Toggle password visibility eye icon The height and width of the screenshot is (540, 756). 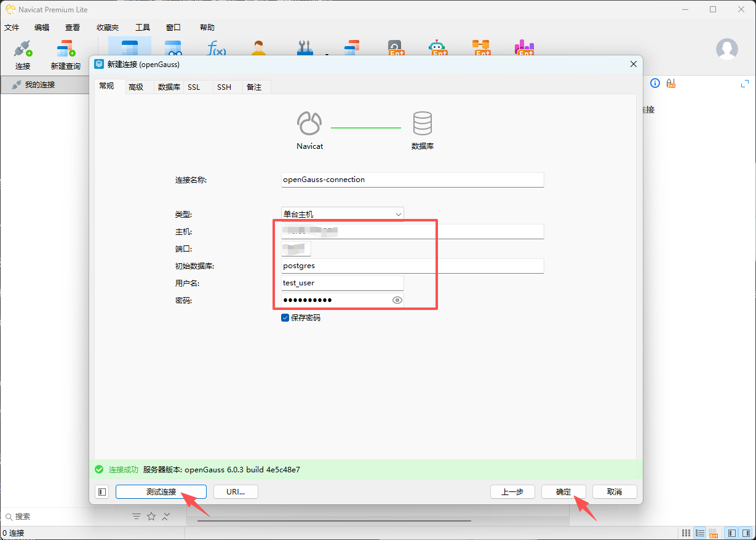click(397, 300)
